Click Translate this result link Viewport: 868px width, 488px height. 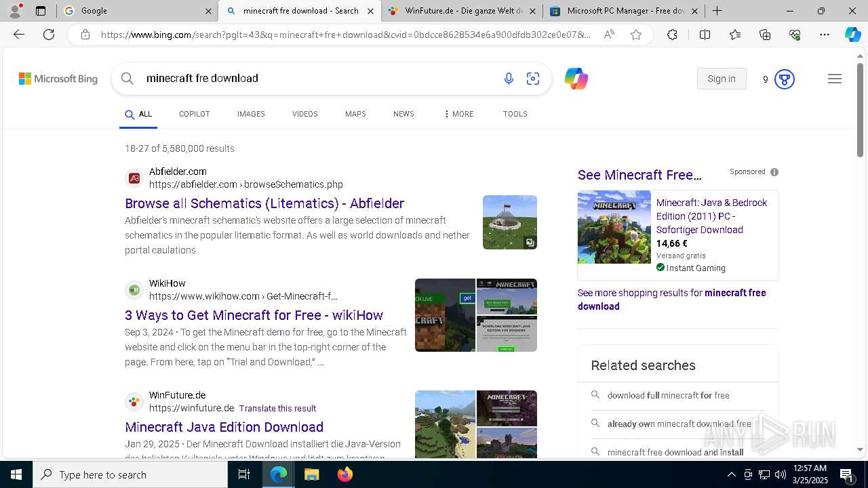277,409
